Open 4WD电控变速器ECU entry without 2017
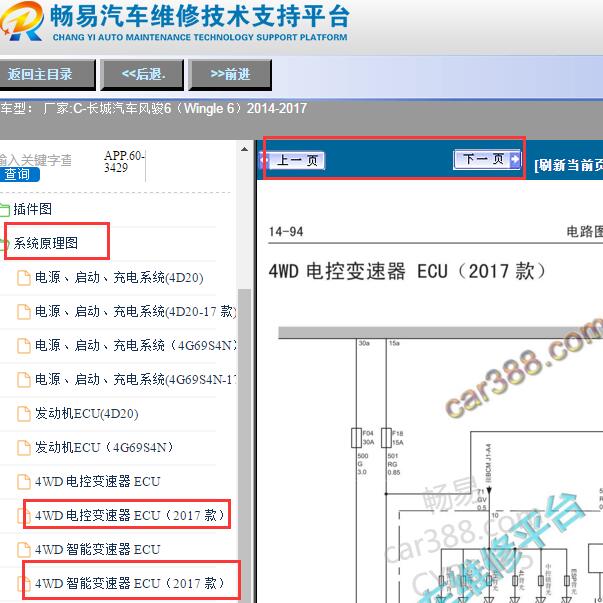603x603 pixels. pos(97,481)
